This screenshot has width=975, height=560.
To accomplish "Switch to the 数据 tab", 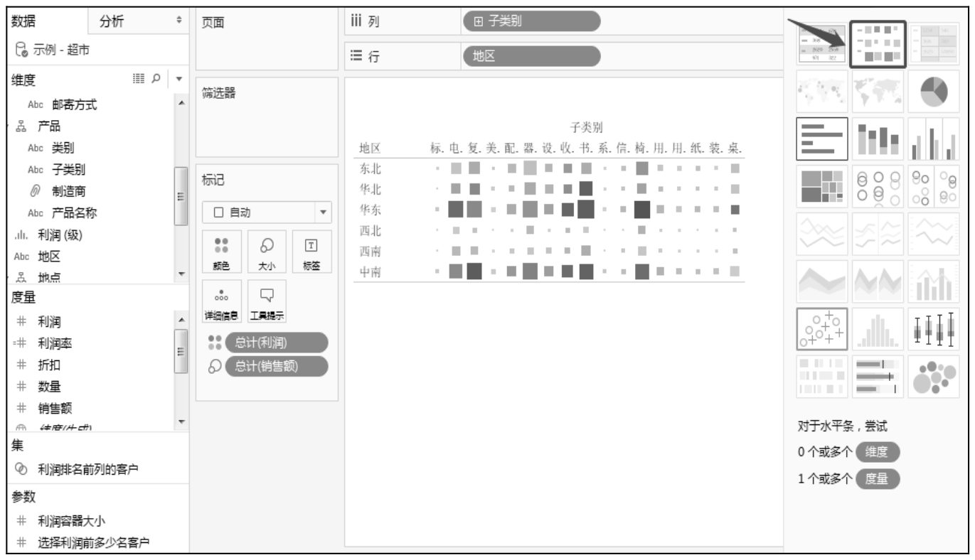I will coord(26,22).
